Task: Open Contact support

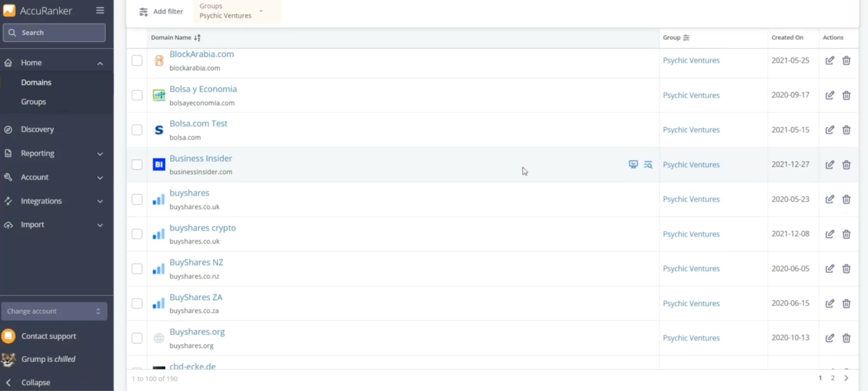Action: pyautogui.click(x=49, y=336)
